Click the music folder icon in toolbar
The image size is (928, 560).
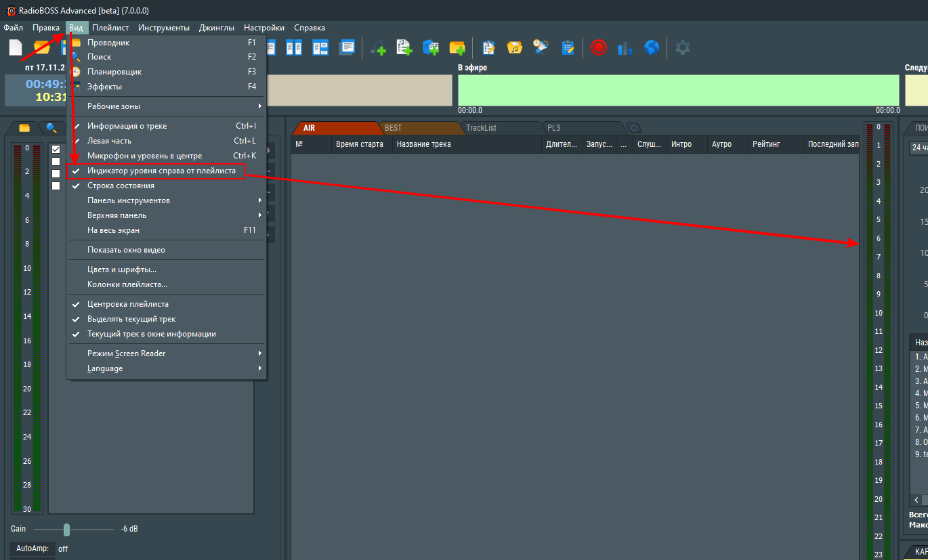coord(515,47)
